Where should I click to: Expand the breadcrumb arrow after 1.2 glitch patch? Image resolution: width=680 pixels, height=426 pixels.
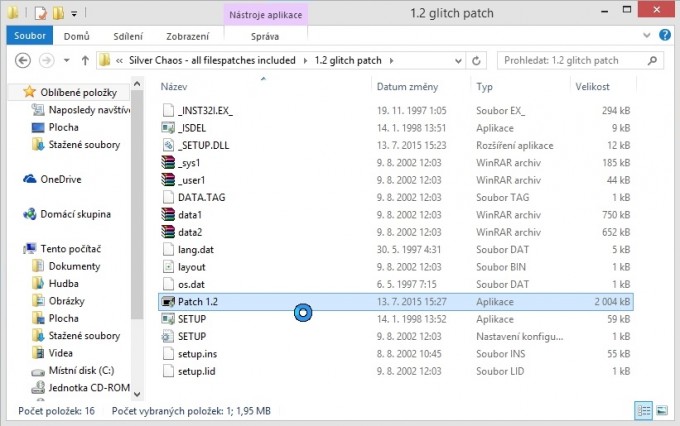coord(391,61)
